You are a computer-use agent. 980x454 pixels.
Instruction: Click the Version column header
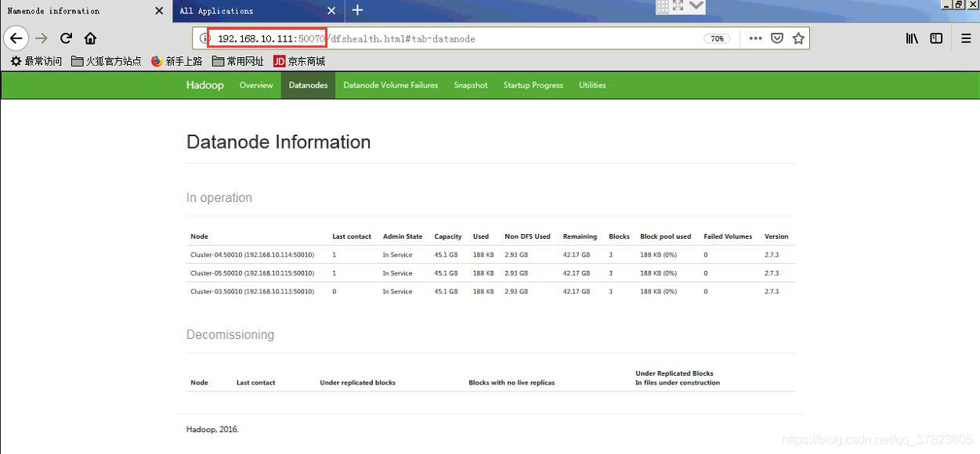776,236
